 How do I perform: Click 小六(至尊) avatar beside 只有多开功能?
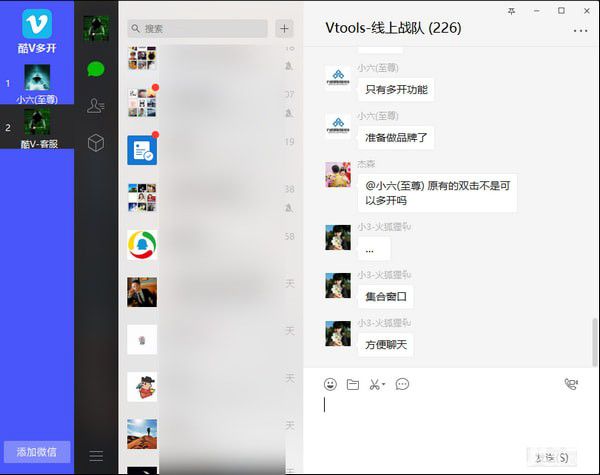(x=338, y=78)
